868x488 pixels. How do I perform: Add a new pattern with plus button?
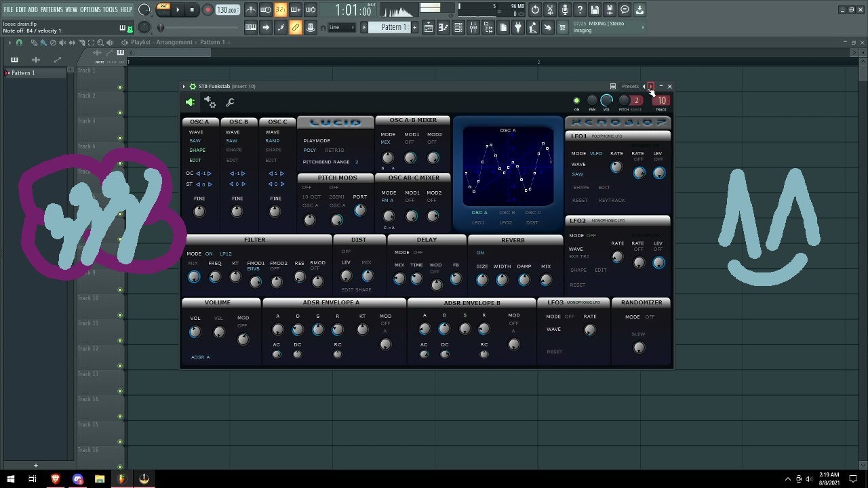click(415, 27)
